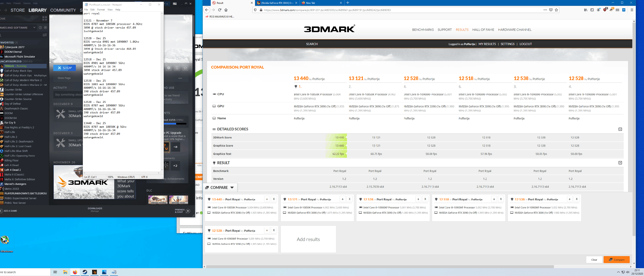Open the Privacy Badger extension icon
The height and width of the screenshot is (276, 644).
[x=611, y=10]
